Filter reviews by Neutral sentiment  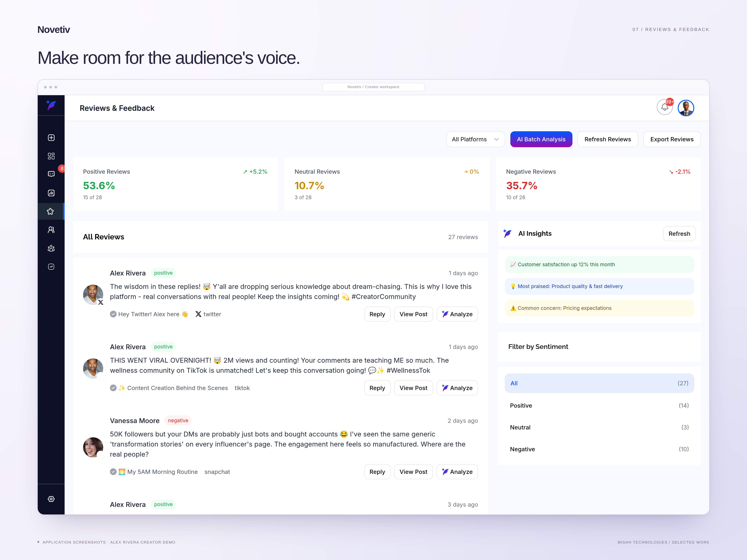point(599,427)
